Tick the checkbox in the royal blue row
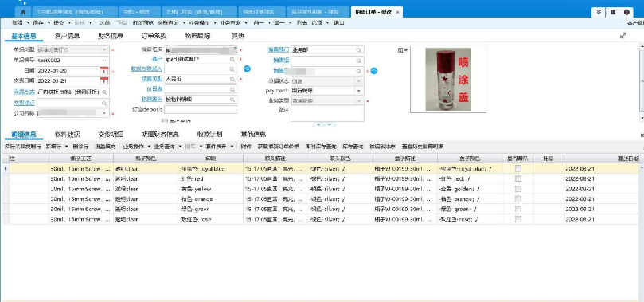644x302 pixels. click(518, 168)
